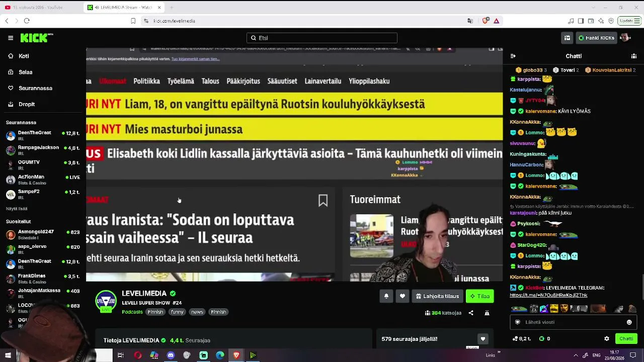
Task: Select the news tag
Action: coord(197,312)
